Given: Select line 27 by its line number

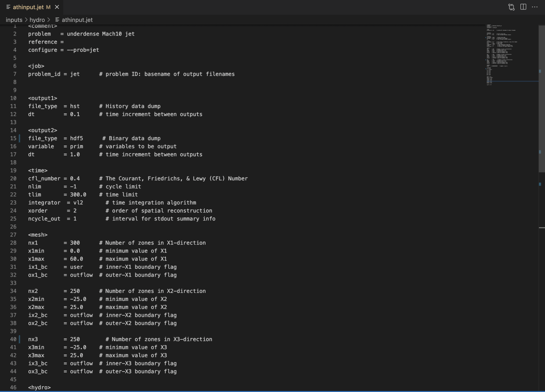Looking at the screenshot, I should point(13,235).
